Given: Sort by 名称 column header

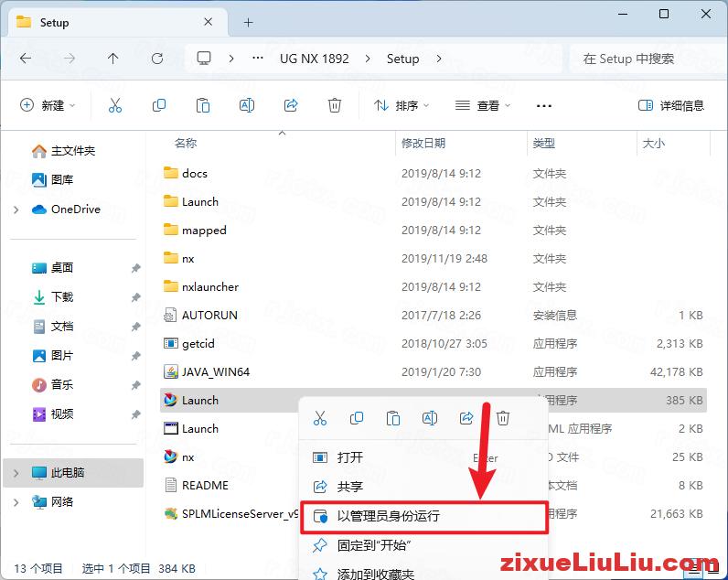Looking at the screenshot, I should point(186,143).
